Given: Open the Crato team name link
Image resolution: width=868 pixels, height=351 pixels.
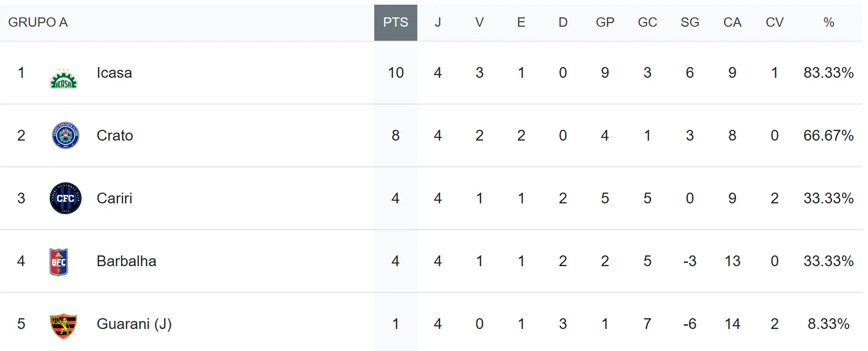Looking at the screenshot, I should click(x=115, y=135).
